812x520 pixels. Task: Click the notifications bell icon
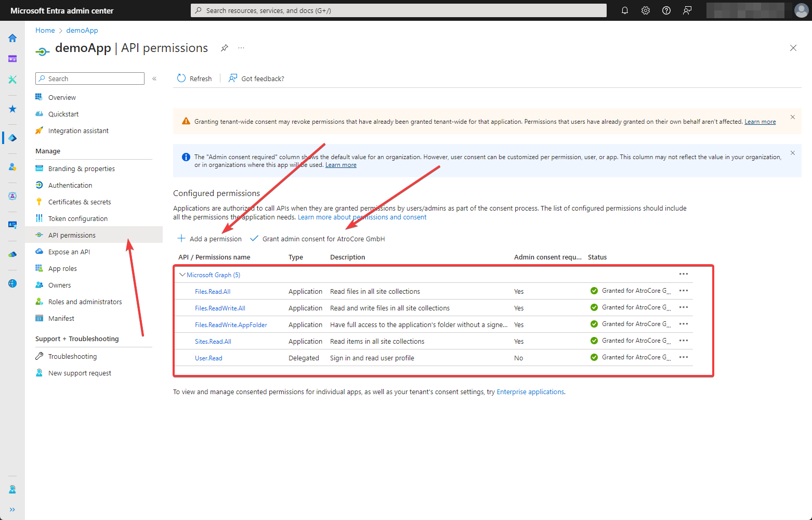point(625,10)
